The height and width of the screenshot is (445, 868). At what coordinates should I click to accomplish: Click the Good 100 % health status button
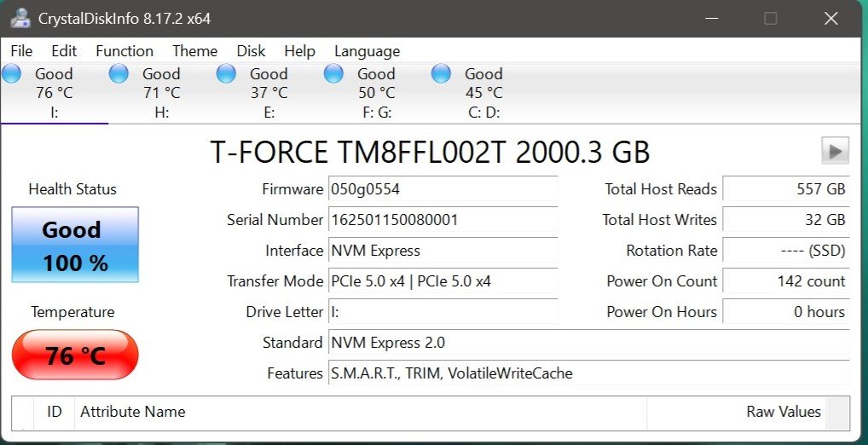[x=75, y=245]
